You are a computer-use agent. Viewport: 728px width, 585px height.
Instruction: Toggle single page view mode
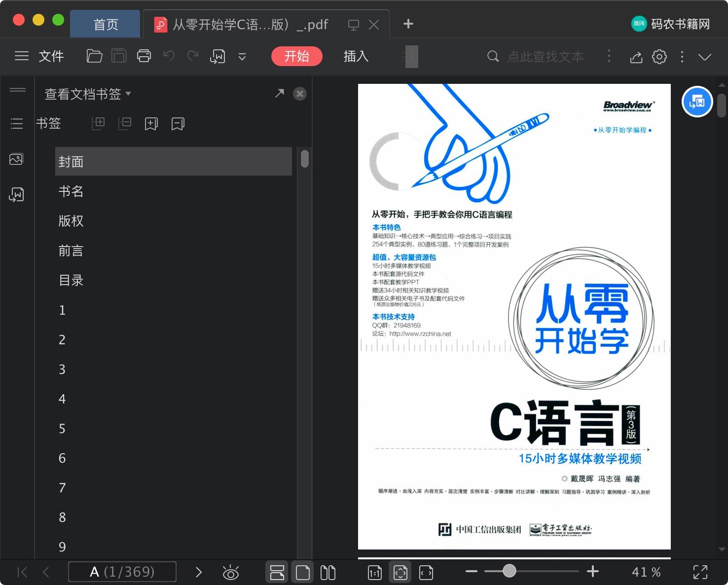coord(303,572)
